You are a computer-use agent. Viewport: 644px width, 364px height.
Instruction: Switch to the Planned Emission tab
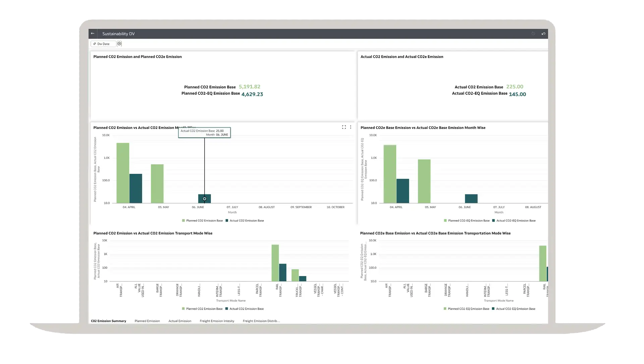coord(147,321)
